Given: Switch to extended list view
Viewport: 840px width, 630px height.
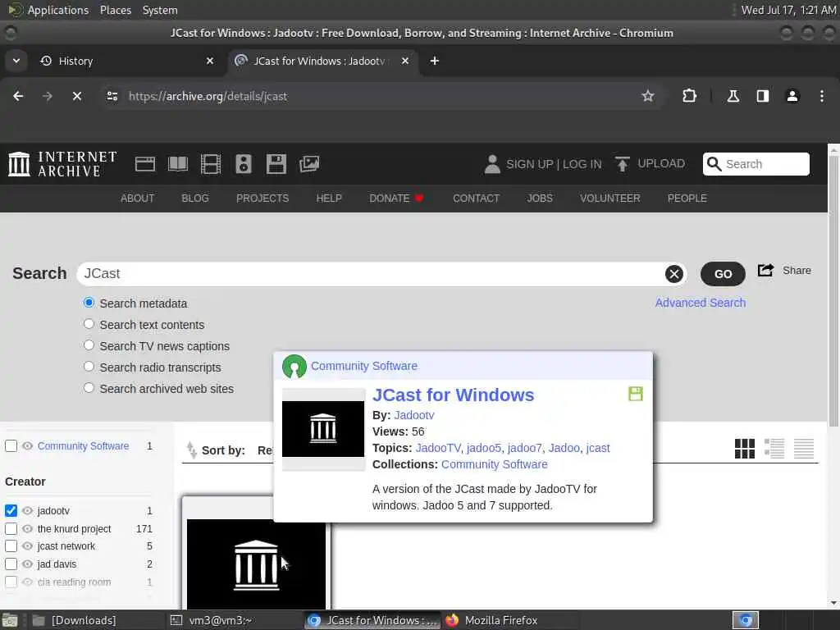Looking at the screenshot, I should [774, 449].
